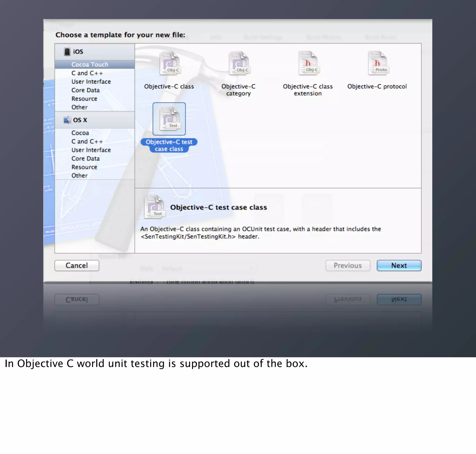
Task: Click the iOS device icon in sidebar
Action: [x=67, y=52]
